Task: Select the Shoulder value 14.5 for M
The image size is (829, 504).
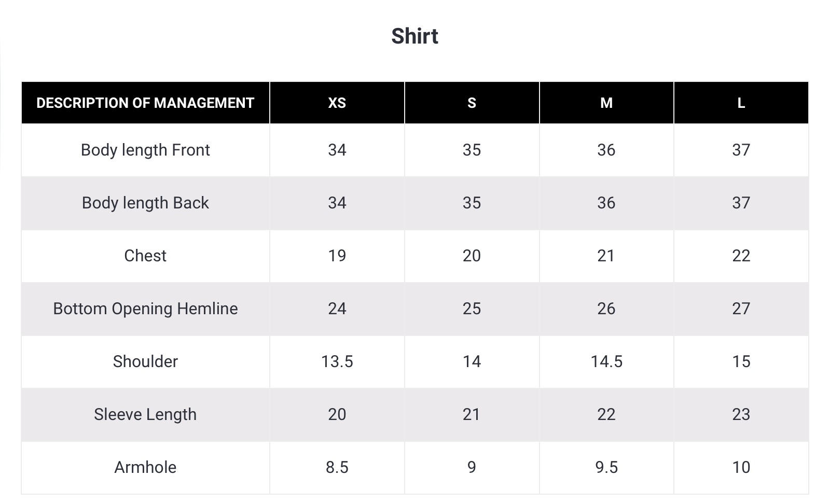Action: point(606,361)
